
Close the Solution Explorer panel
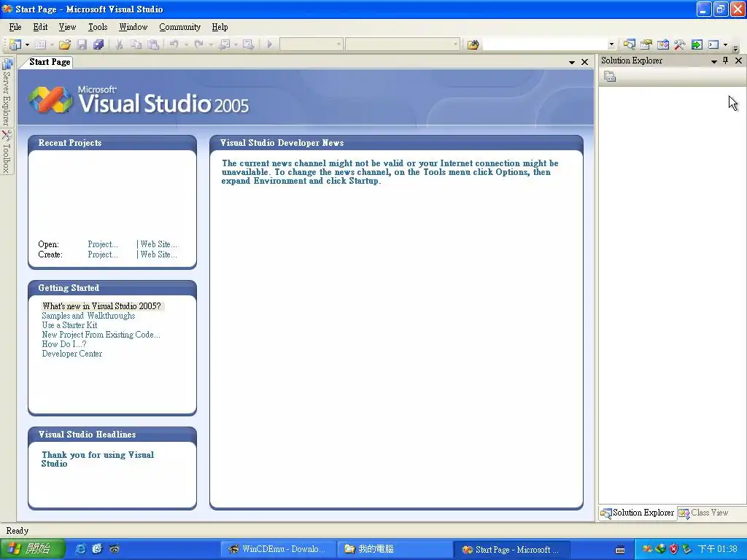click(738, 61)
